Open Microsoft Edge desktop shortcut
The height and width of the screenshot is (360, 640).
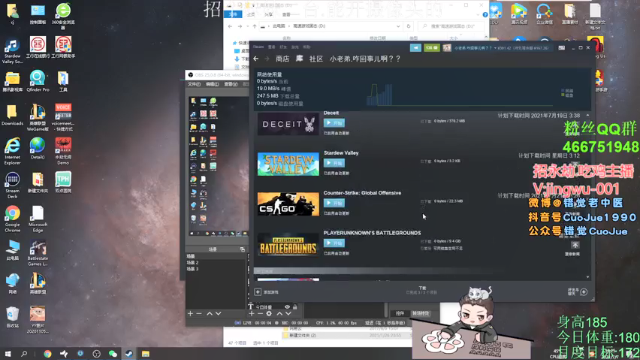pyautogui.click(x=38, y=219)
